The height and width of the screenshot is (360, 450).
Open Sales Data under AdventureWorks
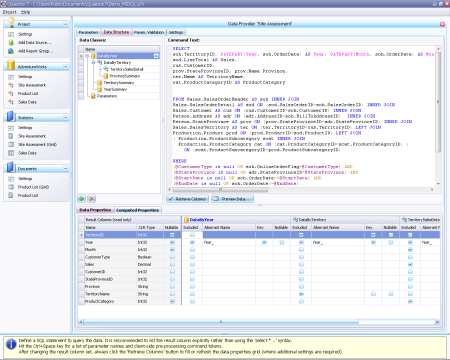pyautogui.click(x=27, y=102)
